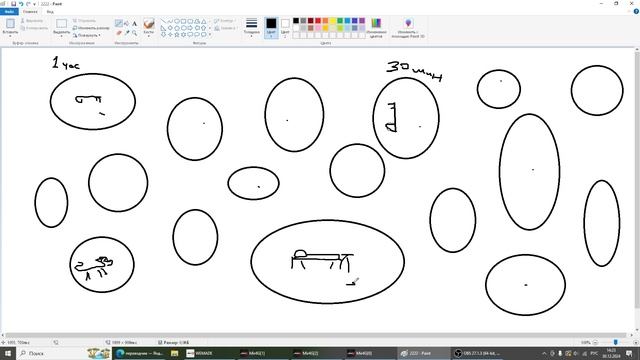Select the Color 1 box

(x=271, y=27)
